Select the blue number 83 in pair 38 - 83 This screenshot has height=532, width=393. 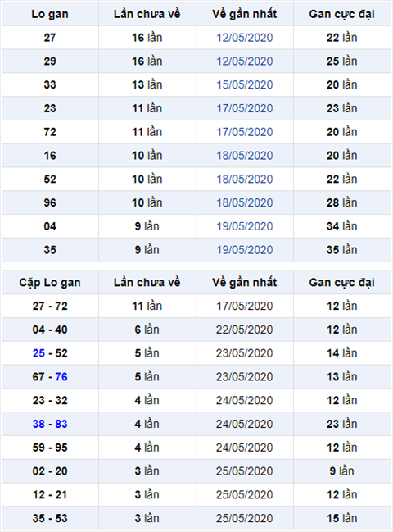[x=61, y=424]
